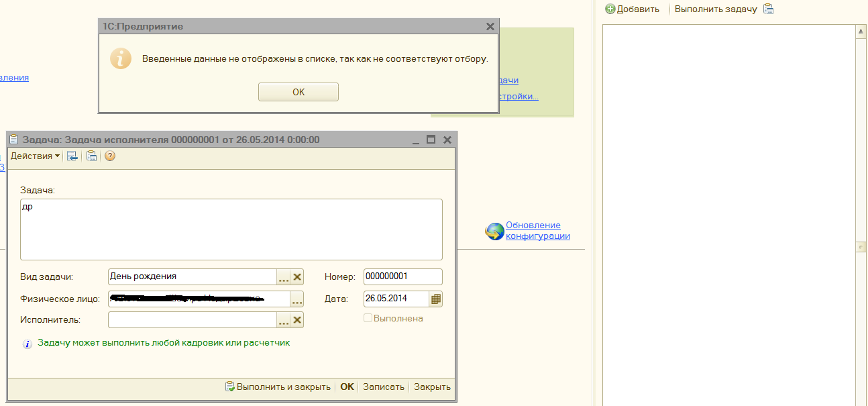Click the clipboard icon in task window toolbar
This screenshot has width=868, height=406.
coord(92,156)
